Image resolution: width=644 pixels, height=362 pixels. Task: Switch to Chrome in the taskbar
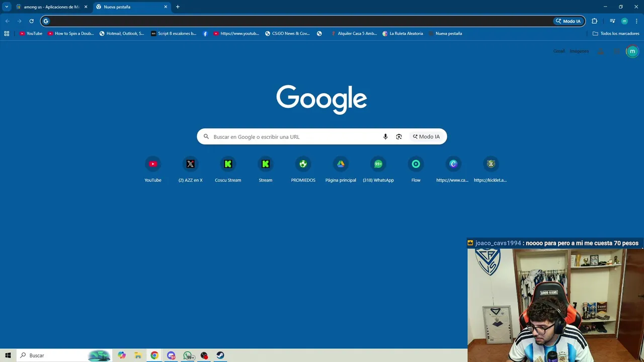point(154,355)
